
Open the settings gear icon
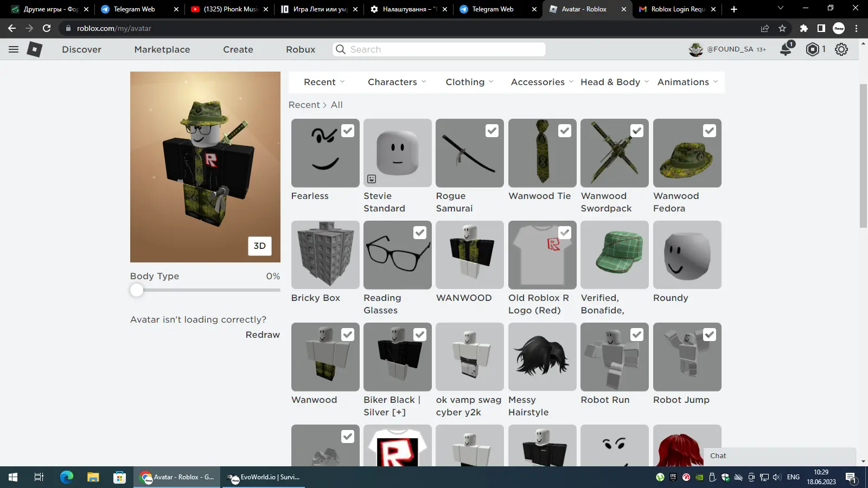(841, 49)
